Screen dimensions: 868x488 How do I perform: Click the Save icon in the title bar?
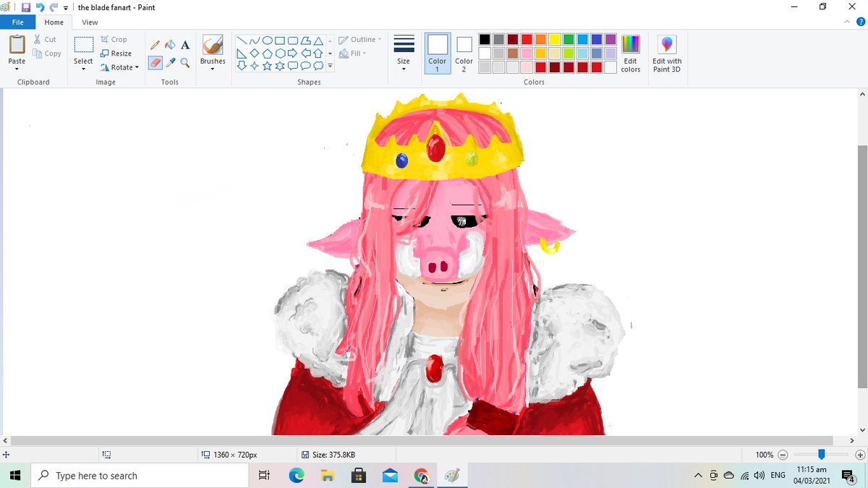[26, 7]
